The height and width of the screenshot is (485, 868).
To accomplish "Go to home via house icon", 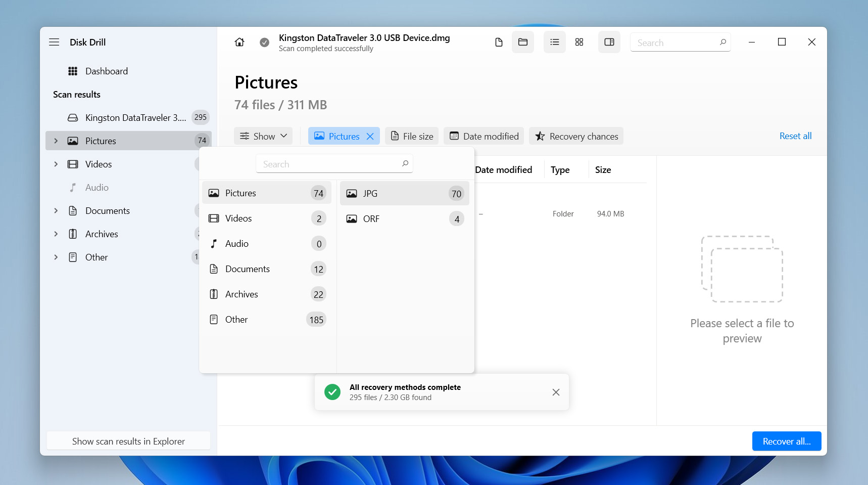I will click(x=239, y=42).
